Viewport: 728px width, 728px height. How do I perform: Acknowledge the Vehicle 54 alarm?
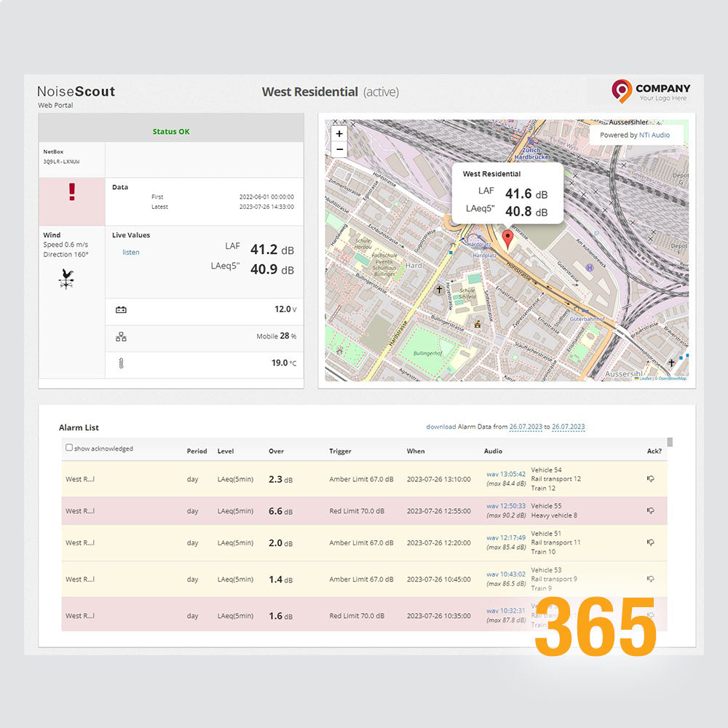pos(652,478)
